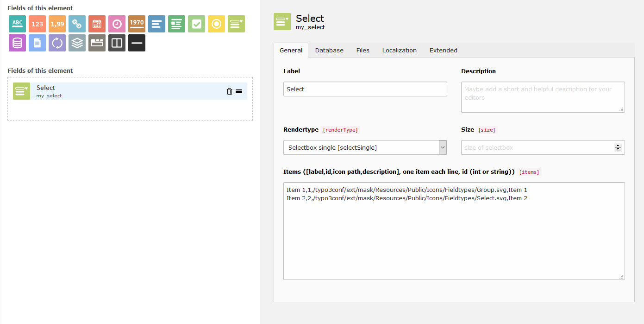The width and height of the screenshot is (644, 324).
Task: Open the Files tab
Action: point(363,50)
